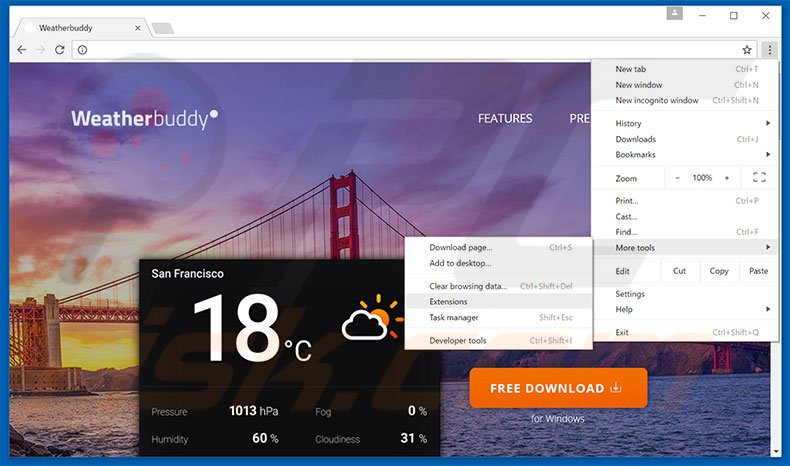Open the Chrome three-dot menu

[768, 49]
